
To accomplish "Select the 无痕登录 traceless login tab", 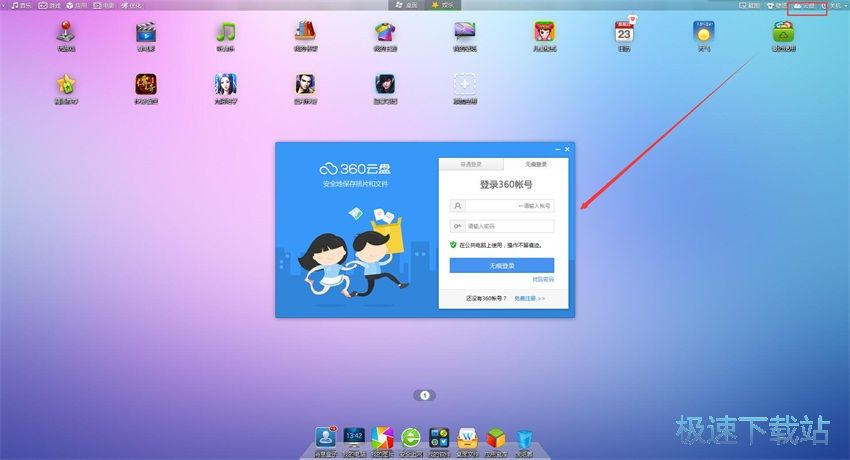I will coord(536,164).
